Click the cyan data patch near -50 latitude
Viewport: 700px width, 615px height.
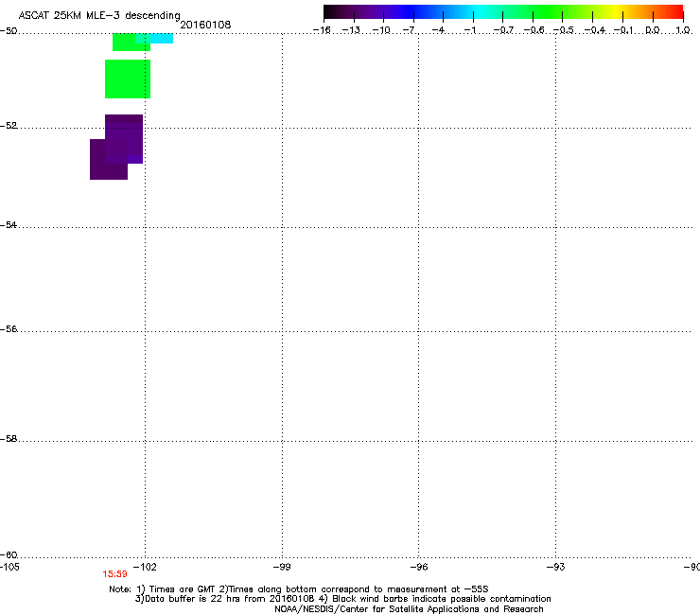[x=159, y=39]
